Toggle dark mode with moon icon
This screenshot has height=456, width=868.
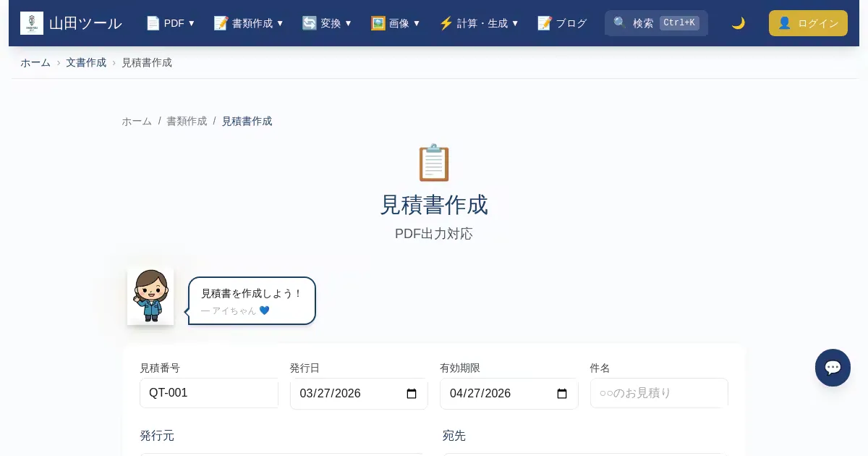click(x=738, y=23)
